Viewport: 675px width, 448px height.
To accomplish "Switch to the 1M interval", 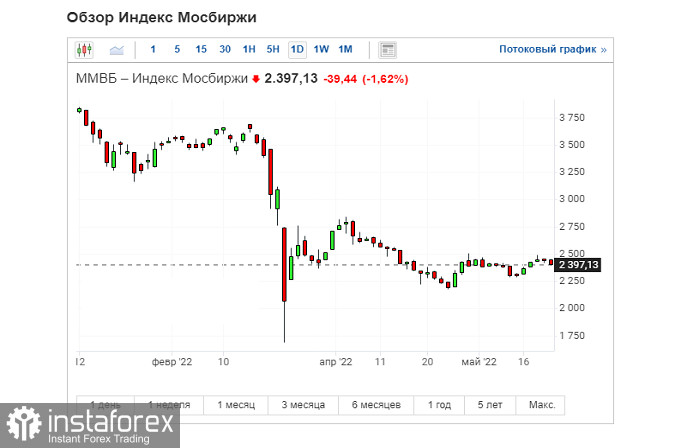I will pyautogui.click(x=345, y=49).
